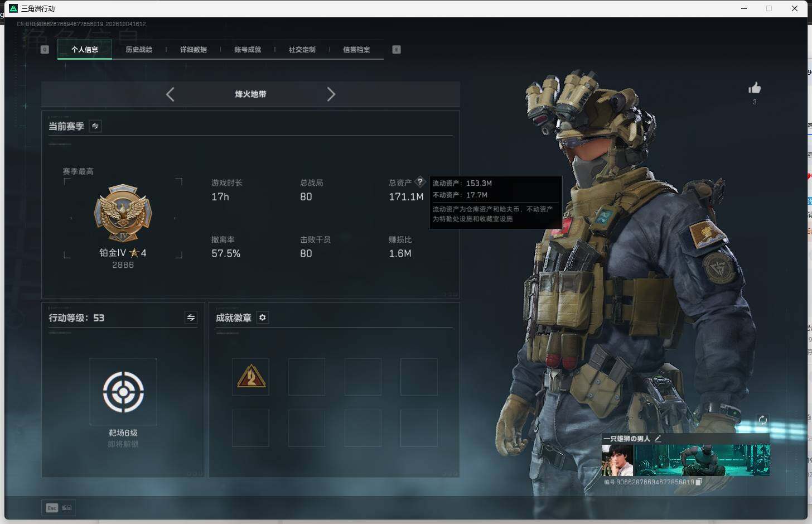Click the 游戏时长 value 17h
Viewport: 812px width, 524px height.
pyautogui.click(x=220, y=197)
